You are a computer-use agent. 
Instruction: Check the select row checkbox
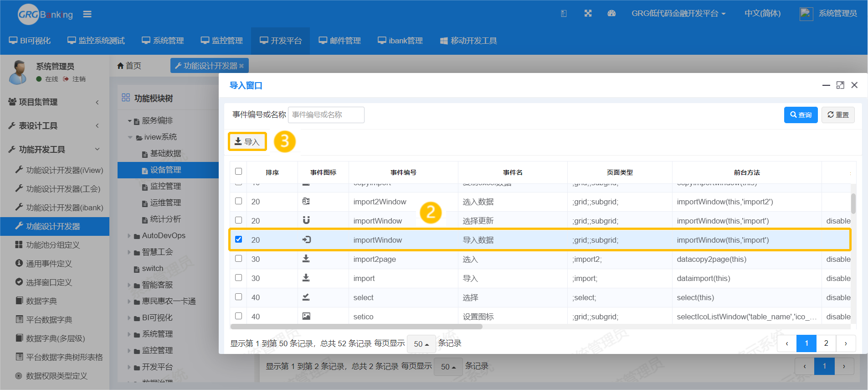238,297
